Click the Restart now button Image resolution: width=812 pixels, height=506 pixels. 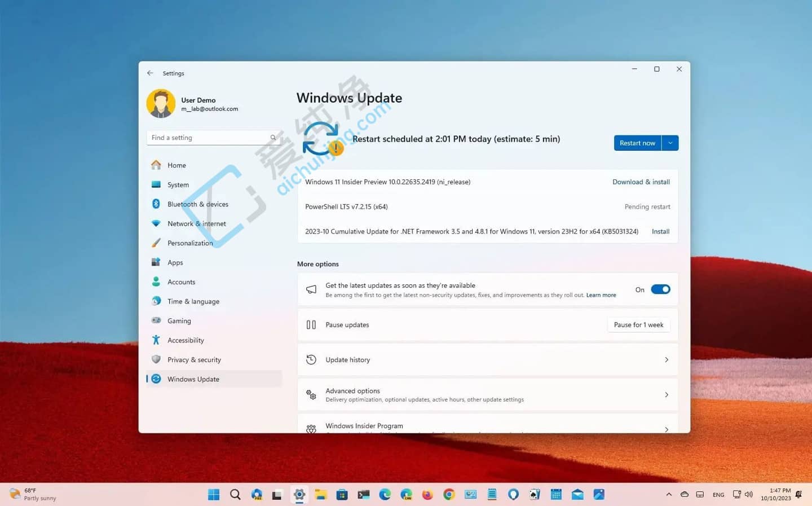coord(637,143)
